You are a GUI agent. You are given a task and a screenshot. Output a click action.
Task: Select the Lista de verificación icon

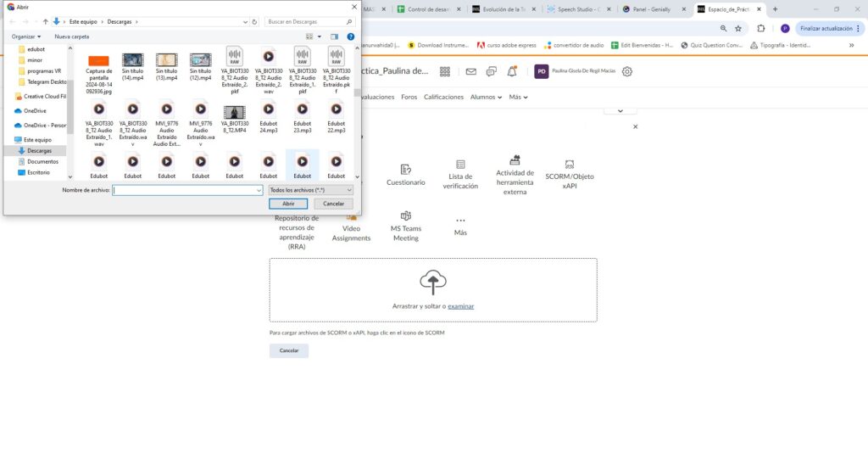(x=460, y=165)
